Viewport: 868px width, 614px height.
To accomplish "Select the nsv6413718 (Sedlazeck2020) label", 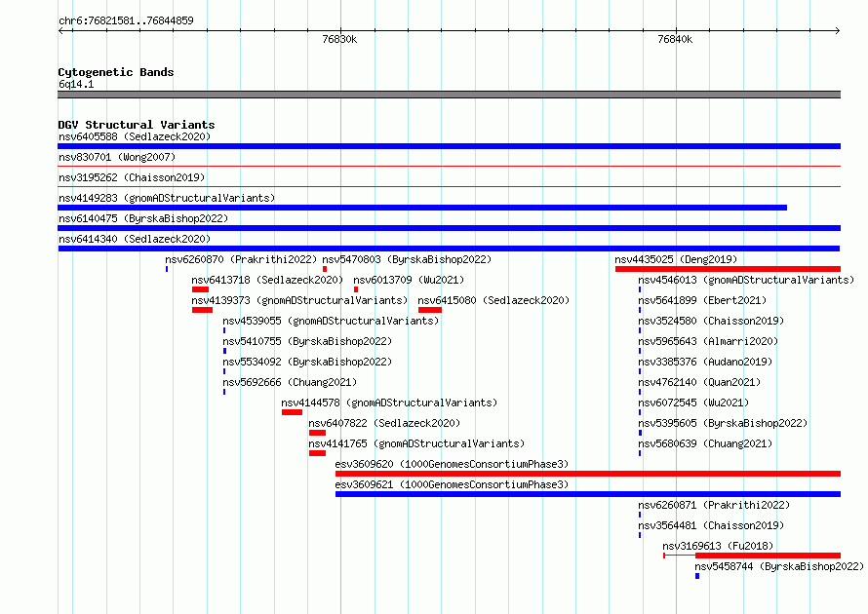I will click(267, 280).
